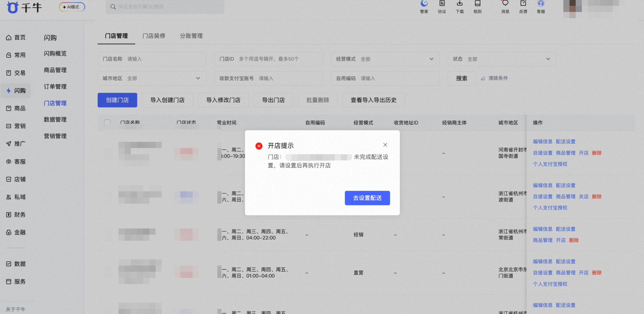Viewport: 644px width, 314px height.
Task: Click 个人支付宝授权 in the 北京北京市 row
Action: point(550,284)
